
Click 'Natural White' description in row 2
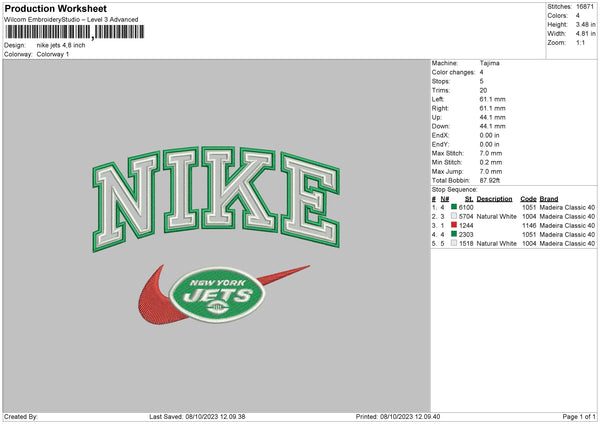click(x=497, y=217)
